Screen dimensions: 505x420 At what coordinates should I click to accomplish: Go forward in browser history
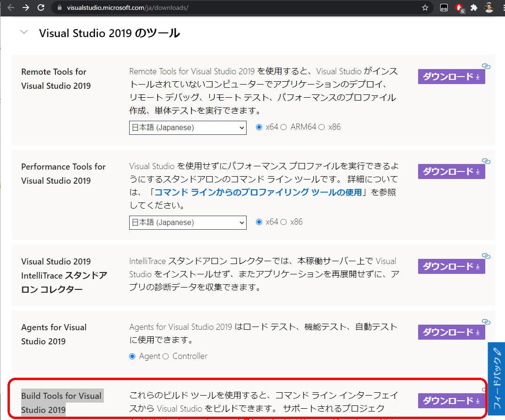26,8
